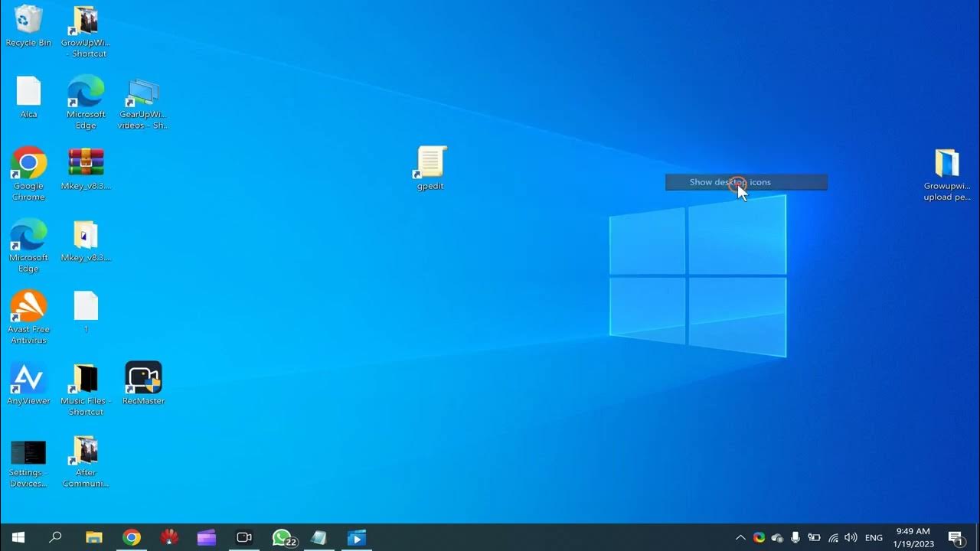
Task: Click the colorful circle tray icon
Action: 759,537
